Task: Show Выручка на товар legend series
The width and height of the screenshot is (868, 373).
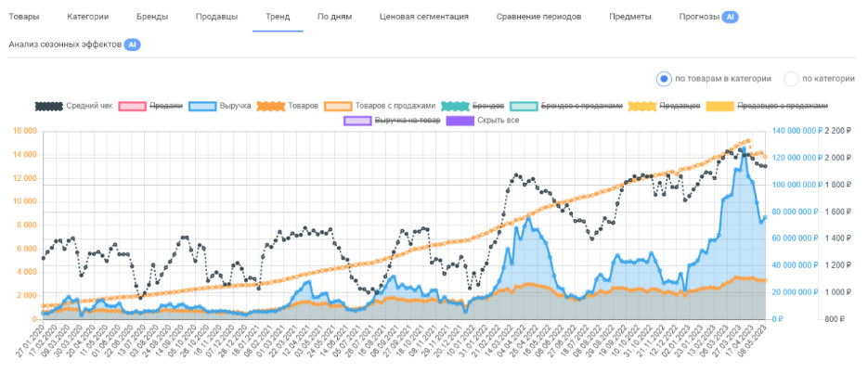Action: (x=390, y=121)
